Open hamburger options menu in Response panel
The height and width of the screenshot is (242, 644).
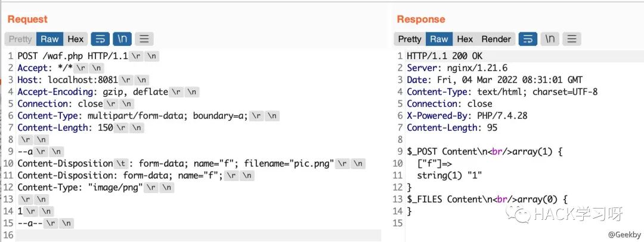(x=572, y=39)
